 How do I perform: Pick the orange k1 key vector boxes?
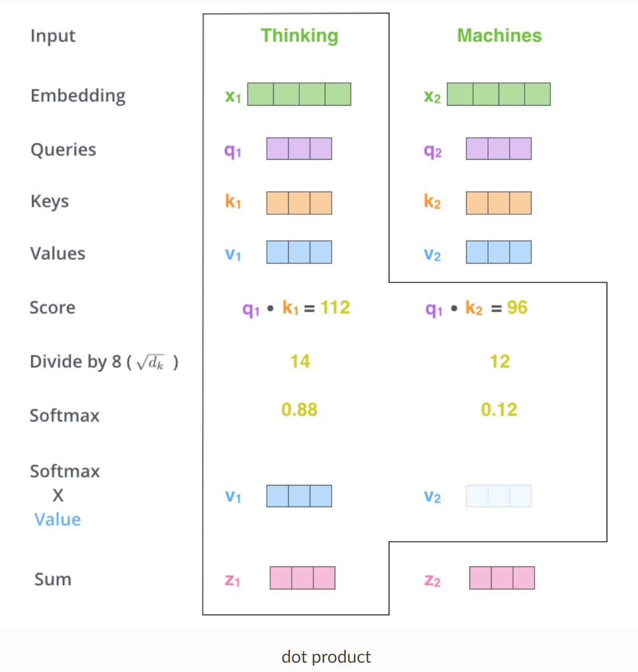(x=299, y=203)
